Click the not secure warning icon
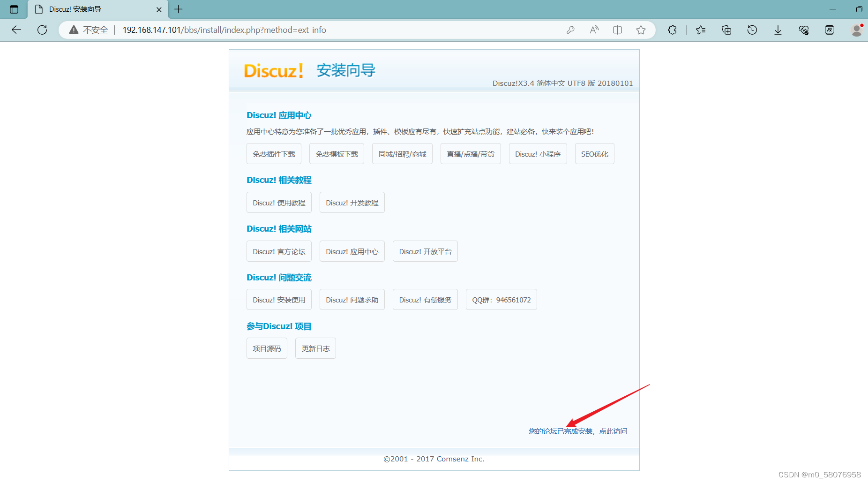 coord(74,30)
